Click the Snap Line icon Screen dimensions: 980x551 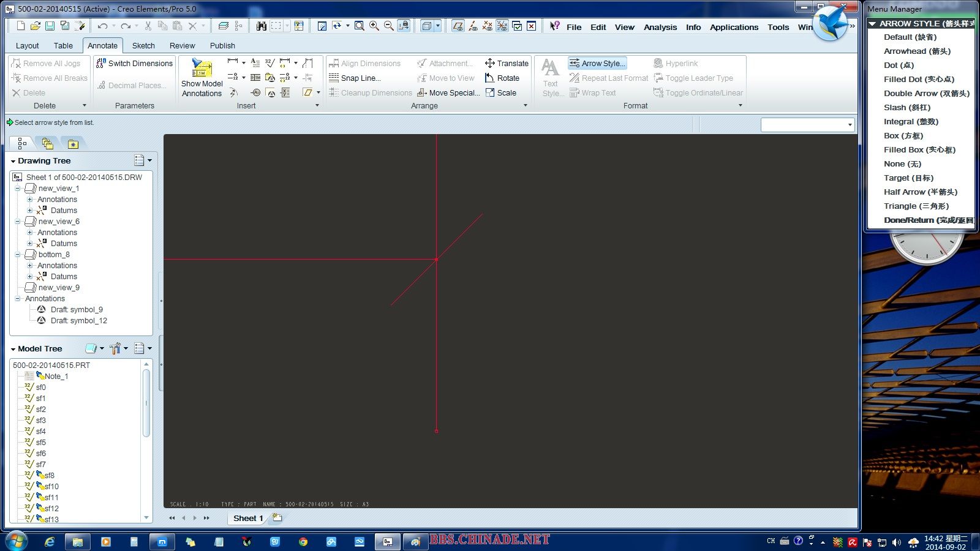click(334, 78)
